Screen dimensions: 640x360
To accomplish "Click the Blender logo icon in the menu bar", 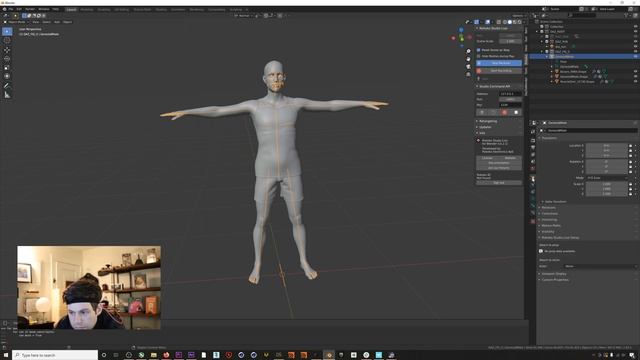I will click(x=4, y=9).
